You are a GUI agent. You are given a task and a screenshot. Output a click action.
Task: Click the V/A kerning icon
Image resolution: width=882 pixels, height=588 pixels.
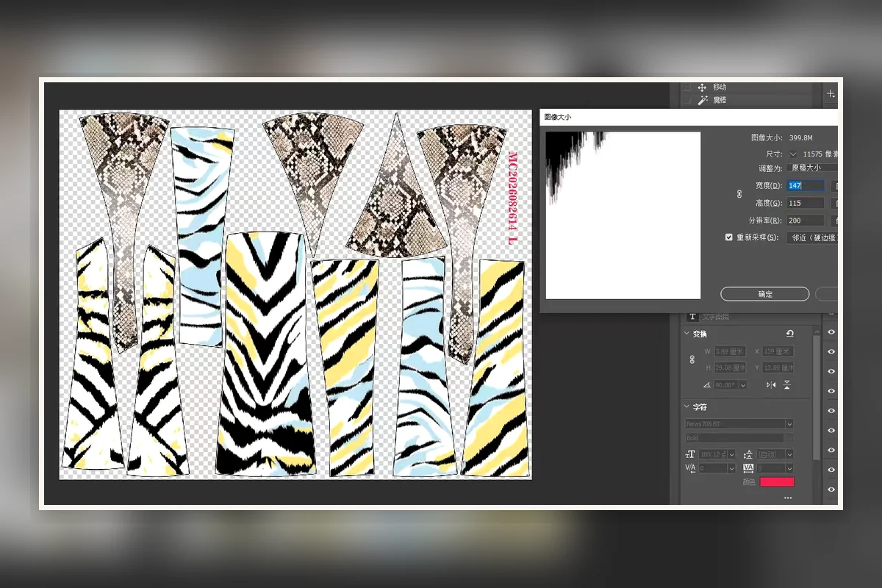click(690, 468)
